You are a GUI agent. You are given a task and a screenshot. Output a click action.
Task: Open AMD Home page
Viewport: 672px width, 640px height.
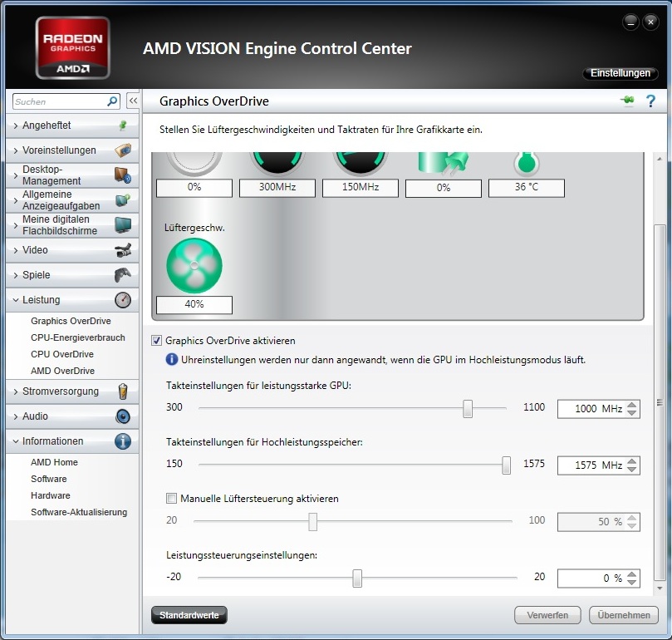(55, 462)
